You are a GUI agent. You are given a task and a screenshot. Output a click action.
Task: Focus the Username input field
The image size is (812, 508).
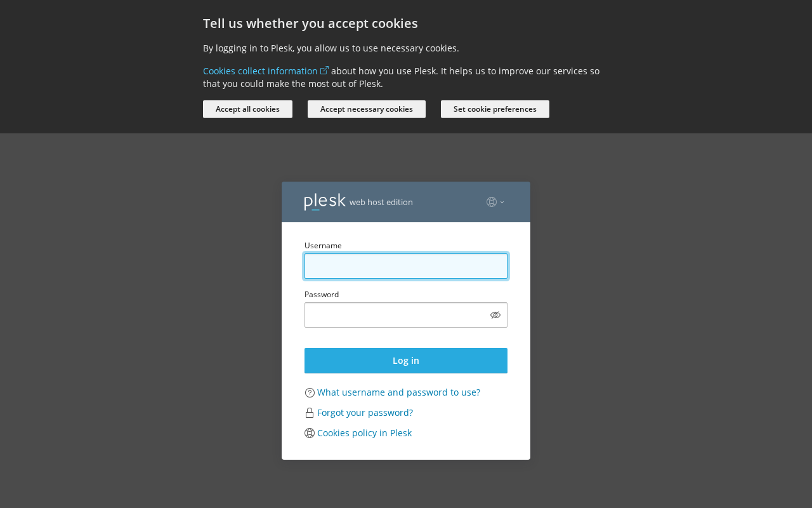coord(406,266)
